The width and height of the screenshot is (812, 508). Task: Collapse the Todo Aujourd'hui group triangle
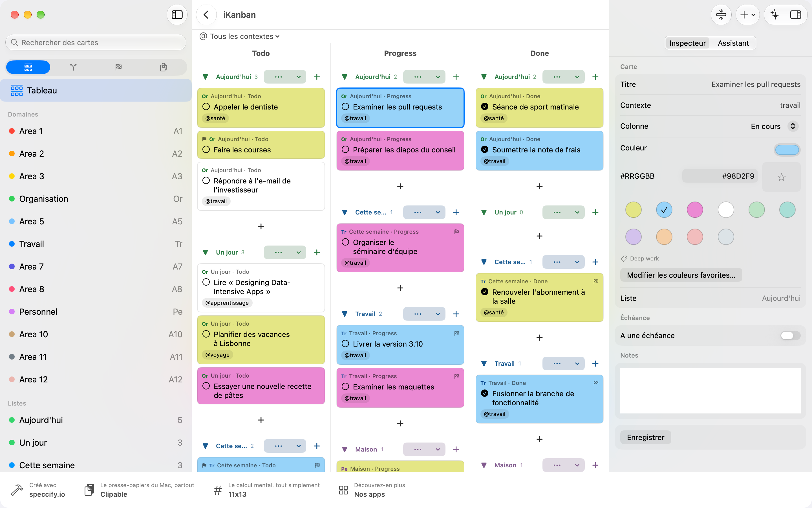point(205,77)
